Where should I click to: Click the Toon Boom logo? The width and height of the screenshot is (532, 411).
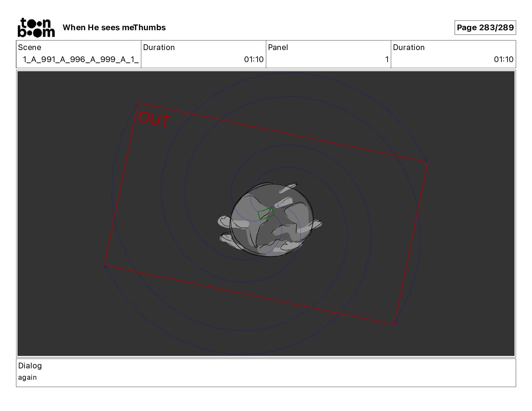coord(36,28)
